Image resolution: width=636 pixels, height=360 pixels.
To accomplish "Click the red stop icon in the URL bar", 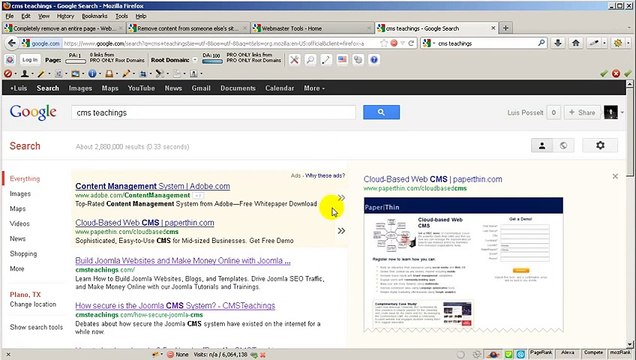I will point(393,43).
